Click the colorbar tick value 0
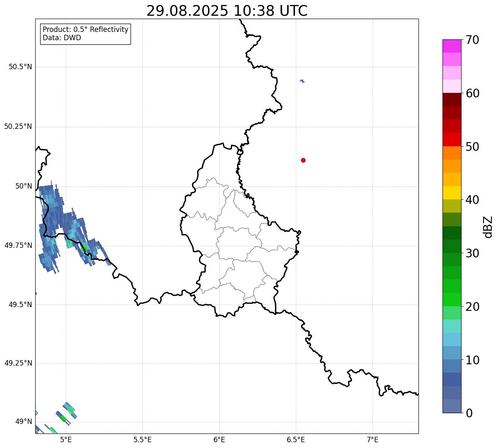The width and height of the screenshot is (498, 448). point(469,413)
